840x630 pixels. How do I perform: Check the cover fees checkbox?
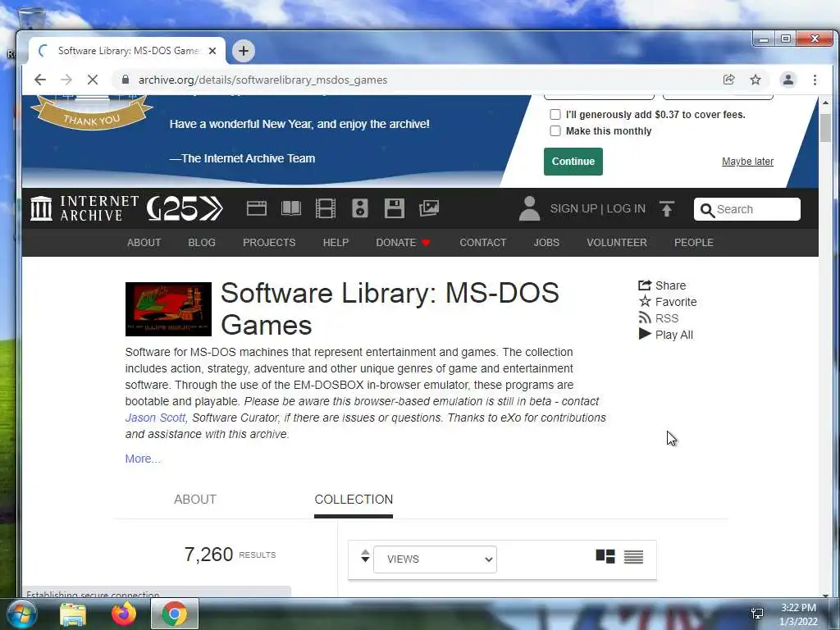(555, 115)
